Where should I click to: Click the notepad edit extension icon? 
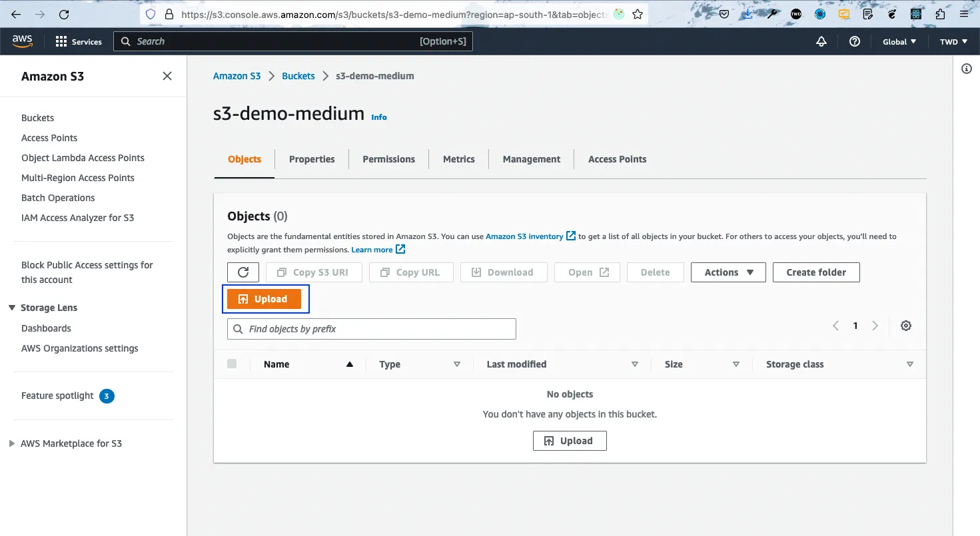(868, 14)
